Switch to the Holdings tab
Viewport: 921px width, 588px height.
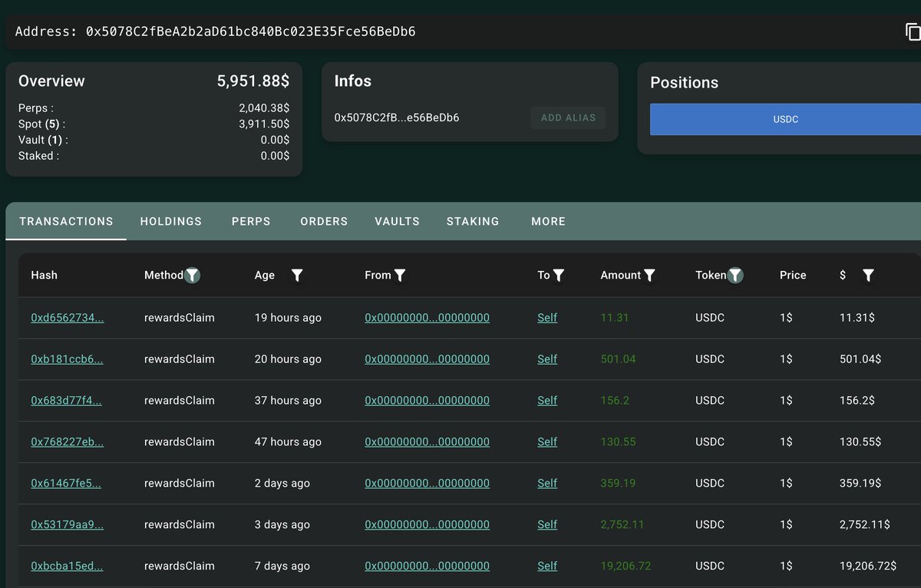(x=171, y=221)
